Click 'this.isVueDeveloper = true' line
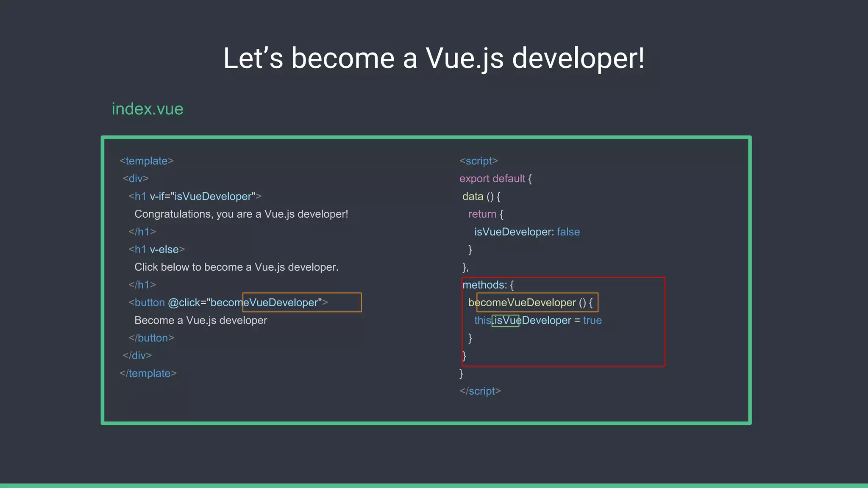Screen dimensions: 868x488 [x=538, y=320]
